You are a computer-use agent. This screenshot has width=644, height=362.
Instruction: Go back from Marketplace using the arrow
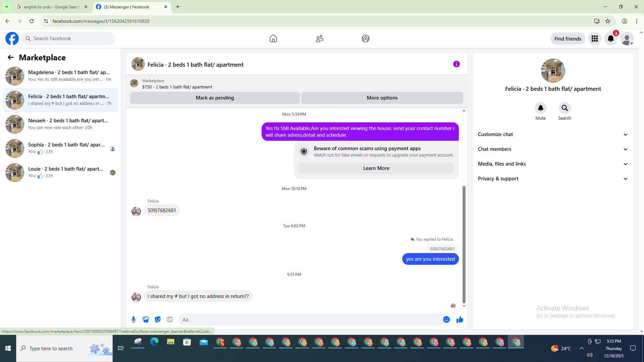point(11,57)
